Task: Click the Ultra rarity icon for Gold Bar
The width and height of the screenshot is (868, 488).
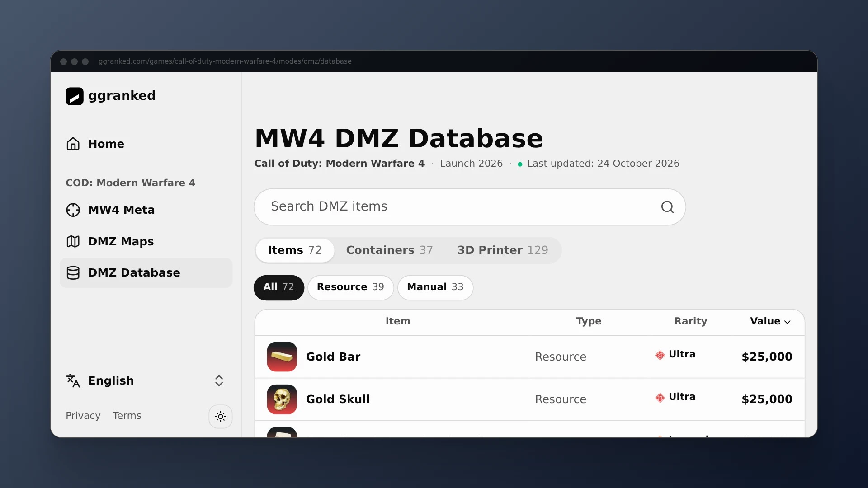Action: pyautogui.click(x=660, y=355)
